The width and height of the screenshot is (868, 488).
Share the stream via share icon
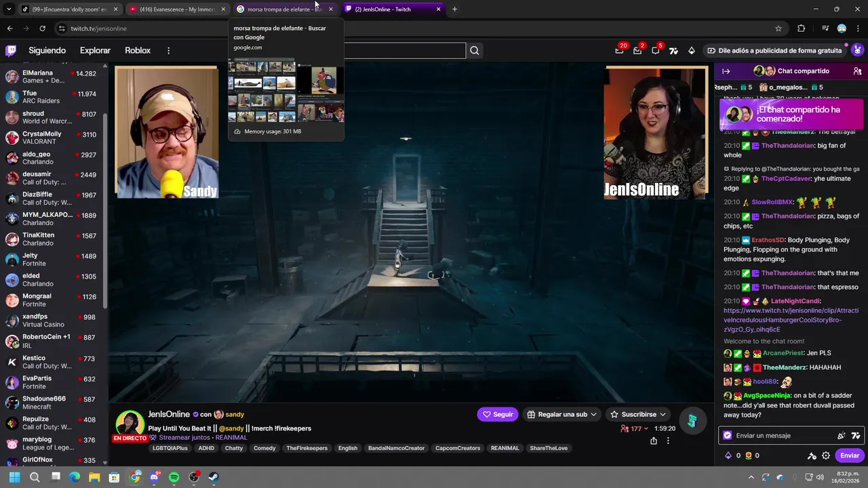point(654,441)
